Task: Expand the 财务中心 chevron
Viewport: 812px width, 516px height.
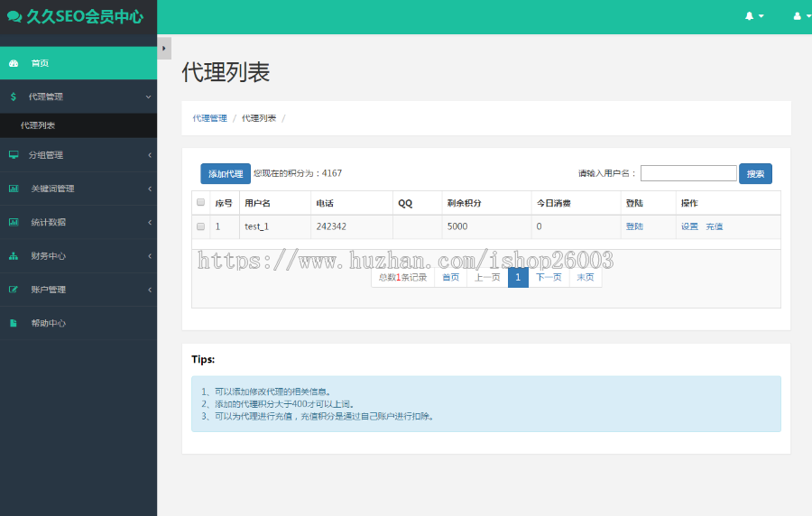Action: 150,255
